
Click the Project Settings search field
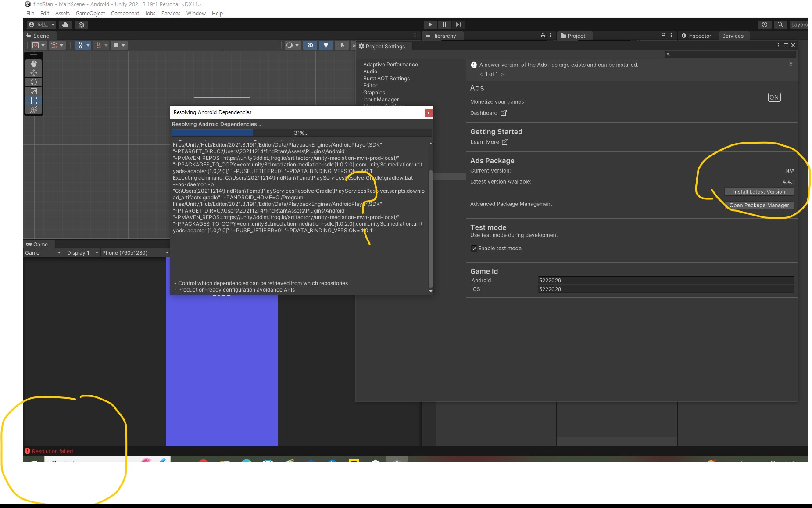(x=730, y=54)
